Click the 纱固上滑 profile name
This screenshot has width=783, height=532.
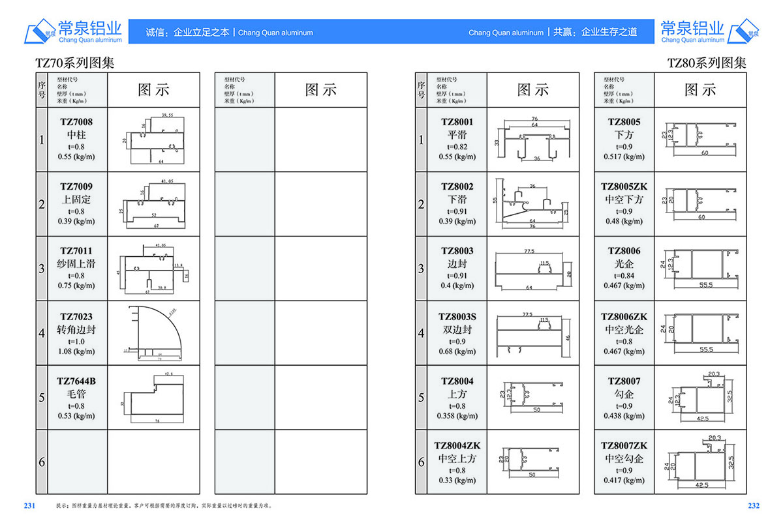coord(76,264)
